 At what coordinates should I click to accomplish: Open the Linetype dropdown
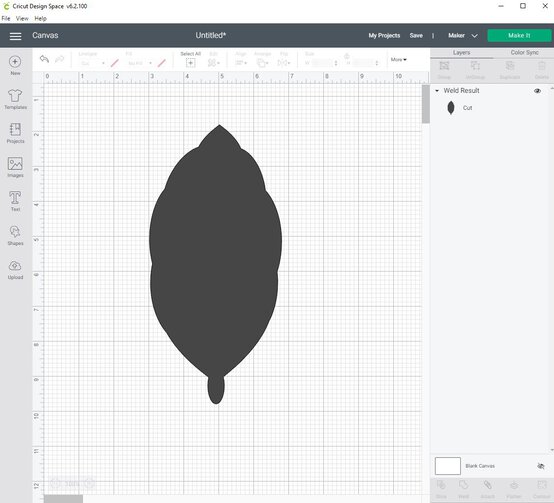coord(92,63)
